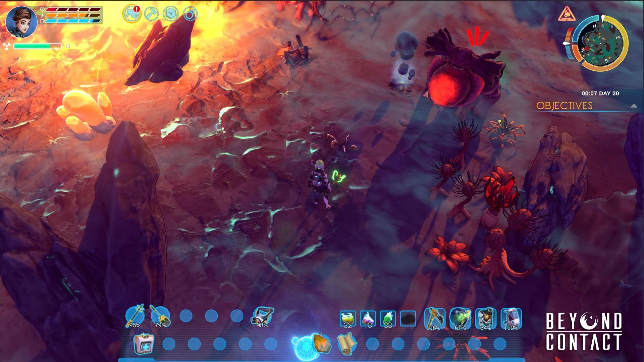This screenshot has height=362, width=644.
Task: Select the armor suit at 64%
Action: point(486,318)
